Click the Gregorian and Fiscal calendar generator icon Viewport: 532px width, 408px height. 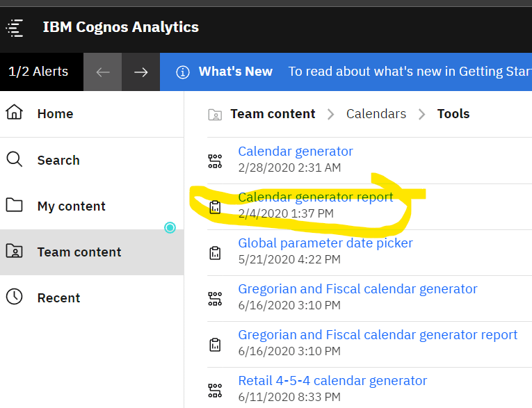coord(216,299)
